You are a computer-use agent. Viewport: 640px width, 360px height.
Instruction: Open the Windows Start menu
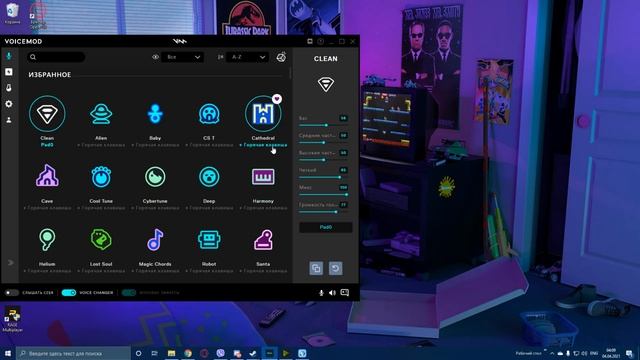point(8,353)
